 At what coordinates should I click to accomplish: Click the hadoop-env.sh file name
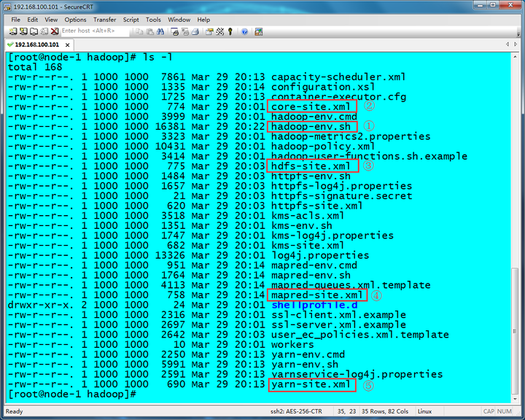311,127
